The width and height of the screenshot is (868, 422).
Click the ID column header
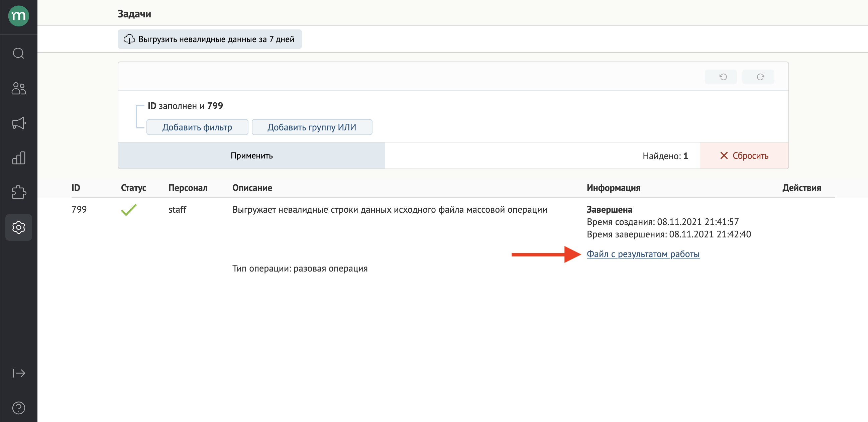tap(76, 188)
